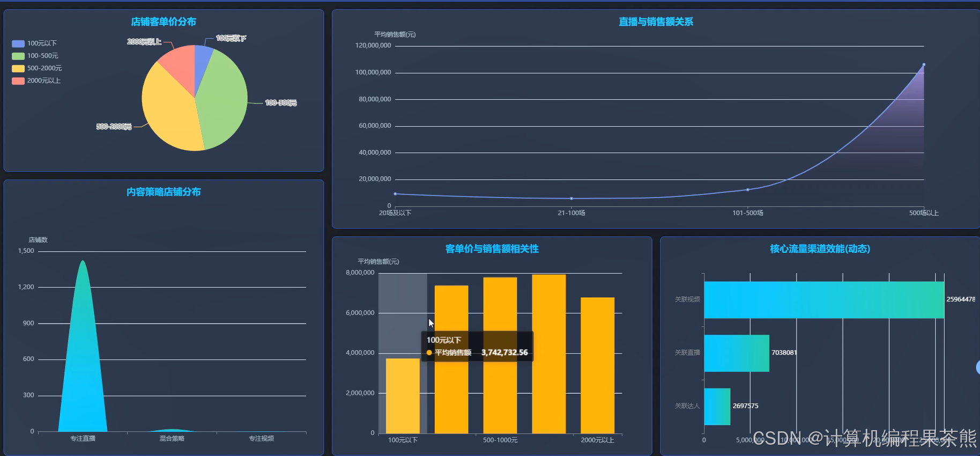Click the 8,000,000 y-axis value

pyautogui.click(x=360, y=273)
